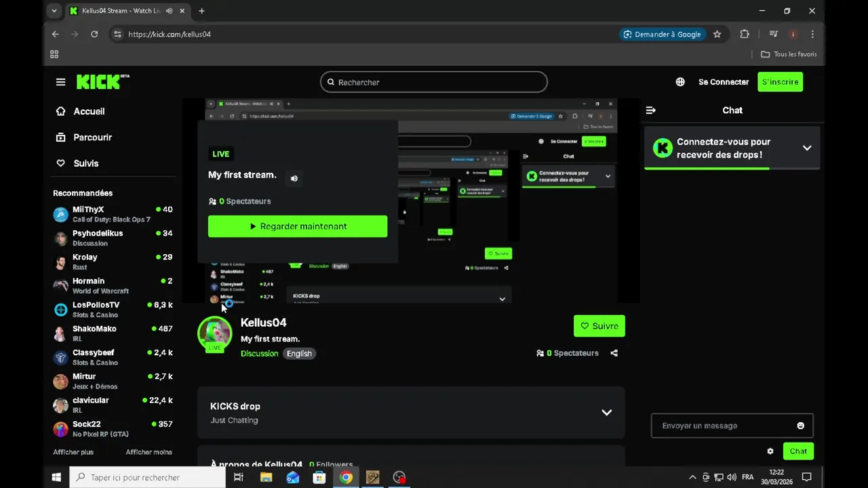Open MilThyX channel avatar
This screenshot has height=488, width=868.
pyautogui.click(x=61, y=214)
